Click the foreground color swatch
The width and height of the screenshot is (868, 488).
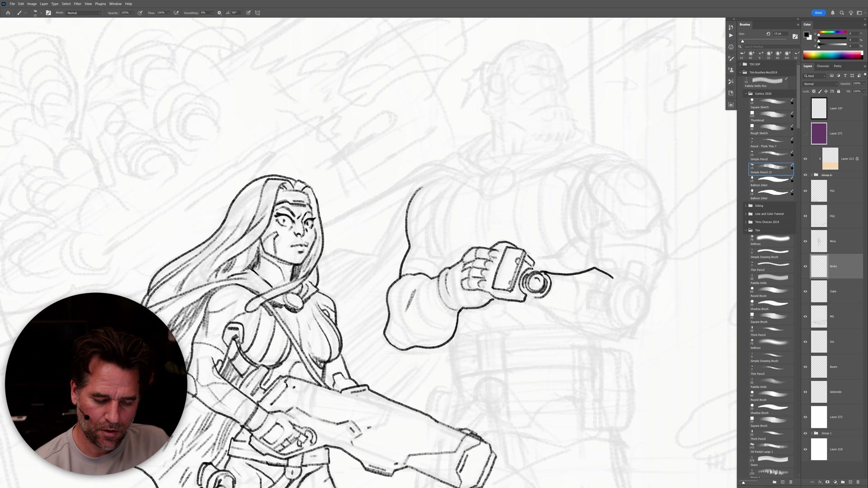806,34
